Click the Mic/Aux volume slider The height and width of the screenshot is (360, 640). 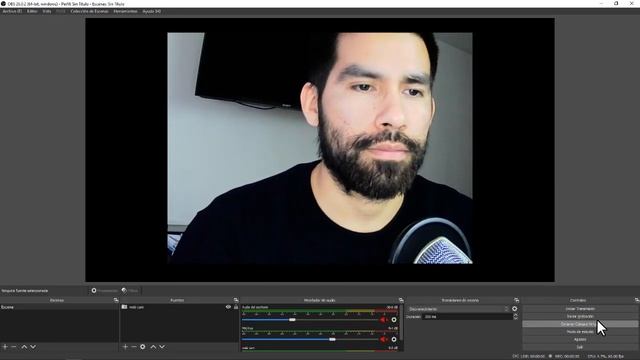point(310,339)
